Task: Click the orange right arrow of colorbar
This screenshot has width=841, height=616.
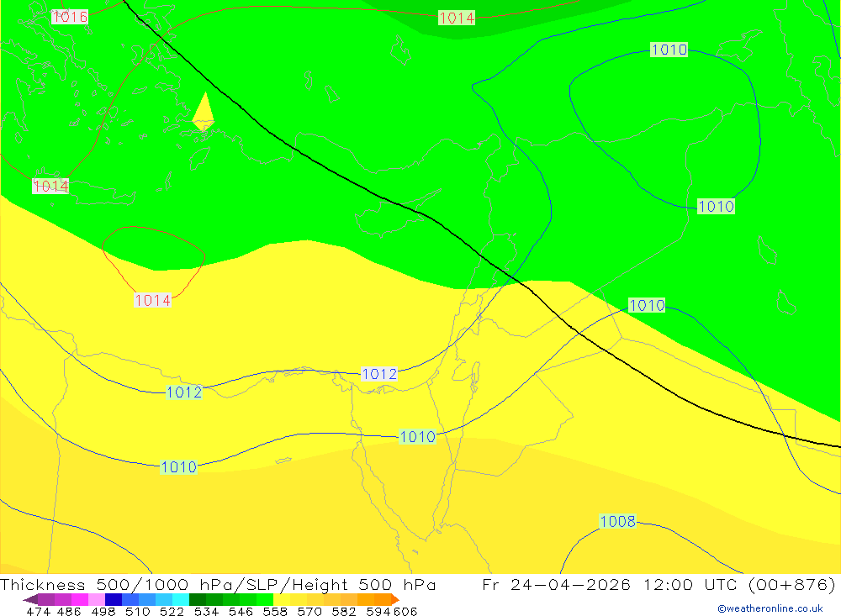Action: pos(394,599)
